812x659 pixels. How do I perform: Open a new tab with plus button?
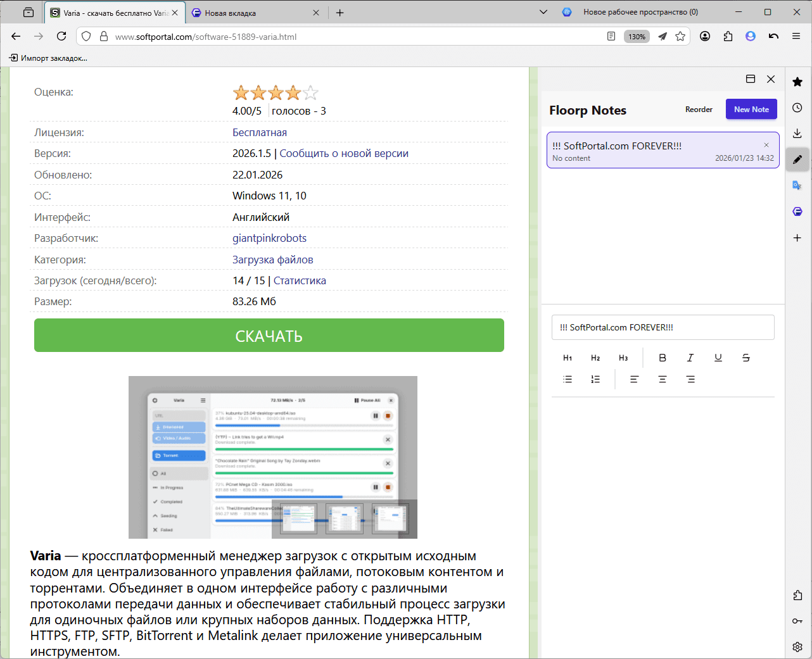(340, 13)
